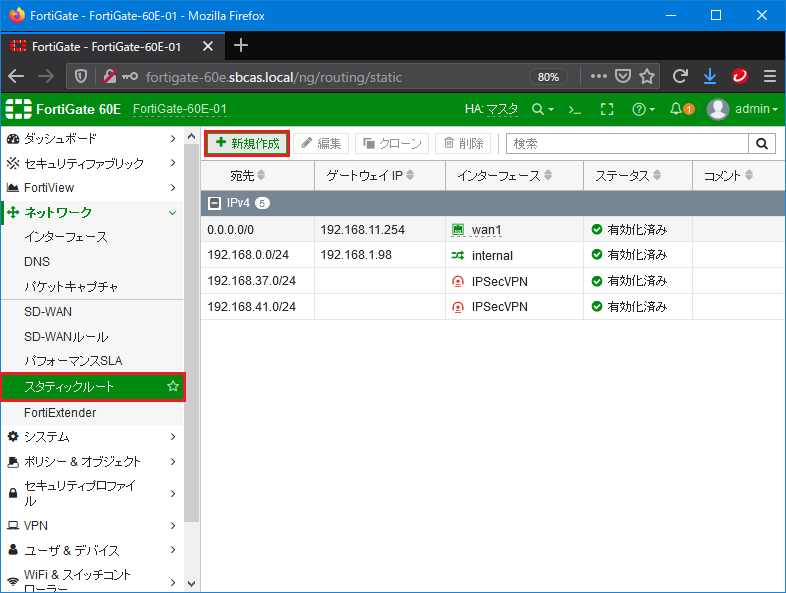
Task: Reload the page
Action: tap(680, 77)
